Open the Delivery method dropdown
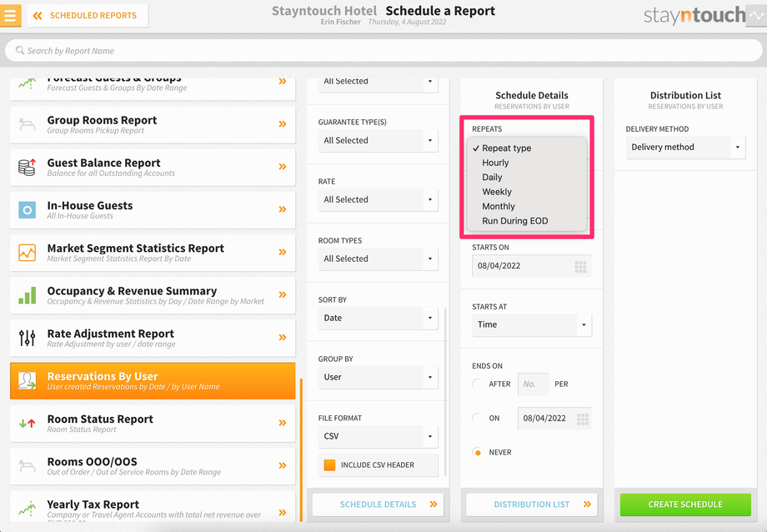This screenshot has width=767, height=532. (x=685, y=148)
